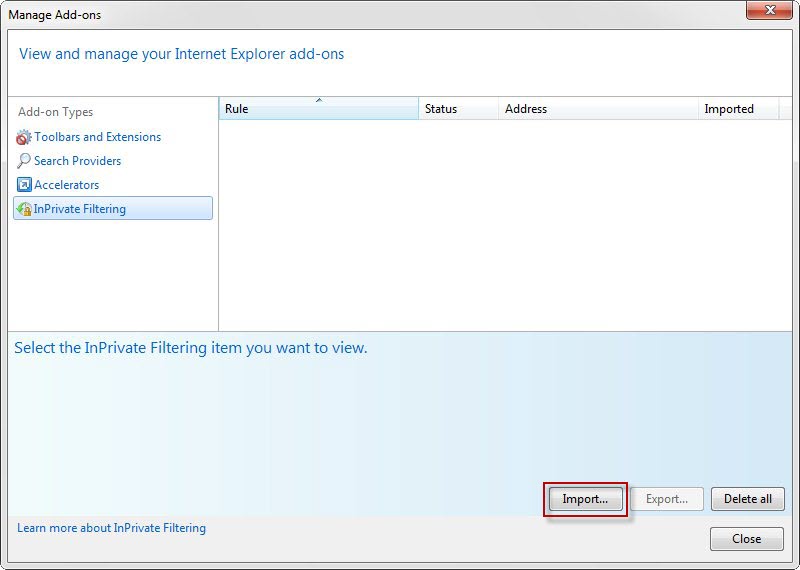Click the Accelerators arrow icon
Screen dimensions: 800x570
[24, 185]
